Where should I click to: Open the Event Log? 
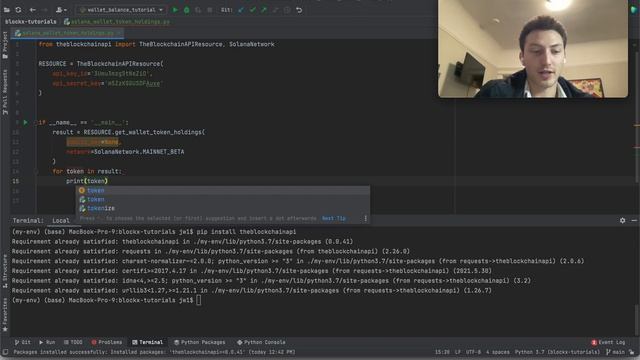pos(608,342)
